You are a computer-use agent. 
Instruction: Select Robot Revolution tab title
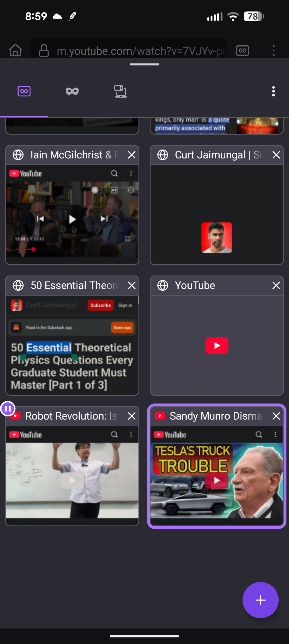(x=71, y=416)
